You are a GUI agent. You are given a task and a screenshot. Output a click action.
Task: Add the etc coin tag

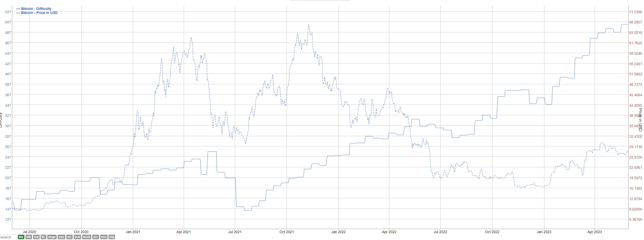point(69,237)
